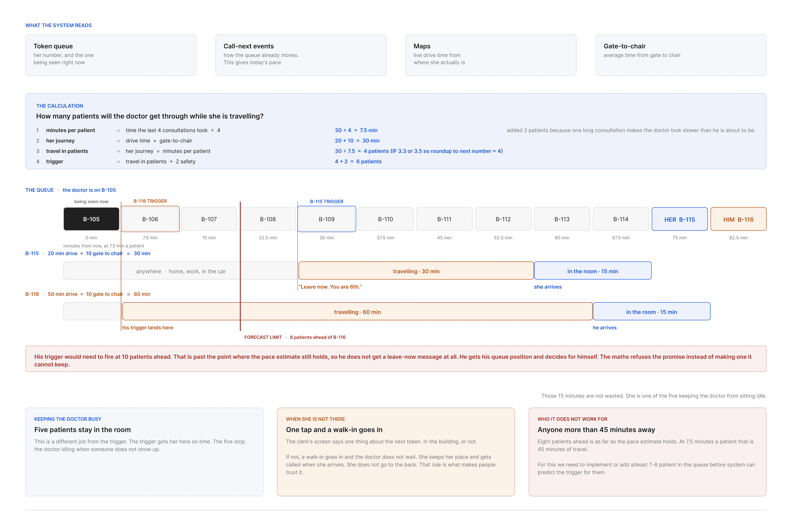Select the "her journey" row label in the calculation
Screen dimensions: 792x532
tap(60, 141)
